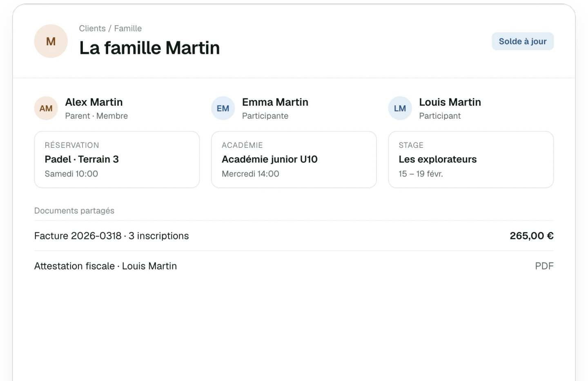Click the STAGE card label
Image resolution: width=588 pixels, height=381 pixels.
(411, 145)
